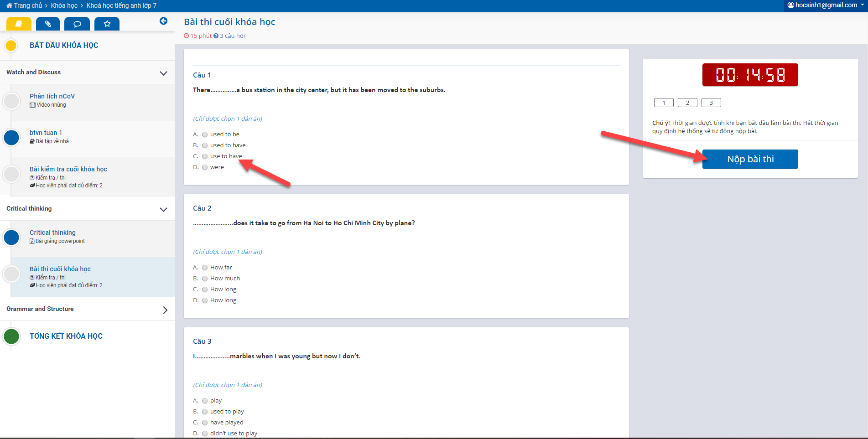Expand the Grammar and Structure section
The image size is (868, 439).
(165, 310)
